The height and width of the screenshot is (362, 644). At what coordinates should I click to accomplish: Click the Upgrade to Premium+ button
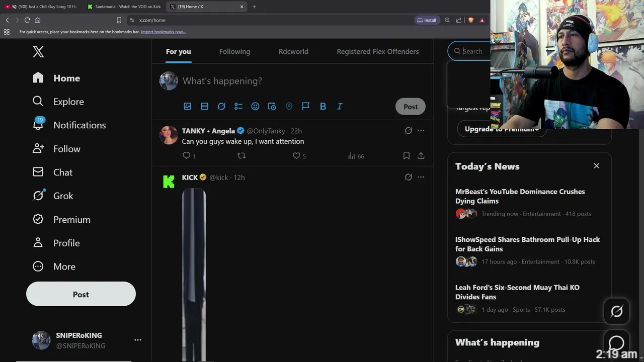click(502, 129)
